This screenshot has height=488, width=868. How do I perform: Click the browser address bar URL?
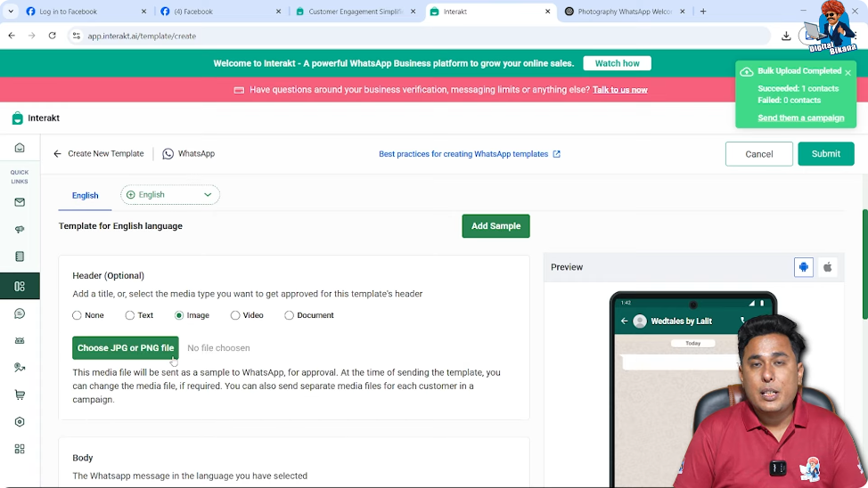[x=142, y=36]
